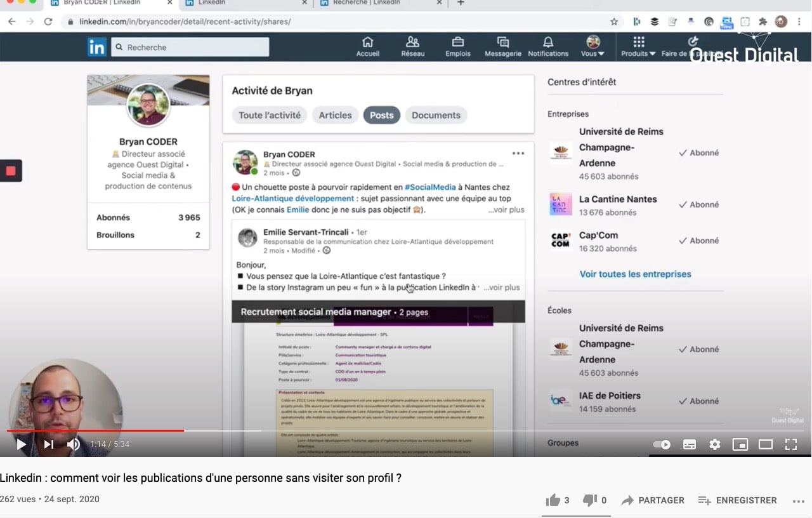Click the LinkedIn logo
Viewport: 812px width, 518px height.
click(x=97, y=47)
